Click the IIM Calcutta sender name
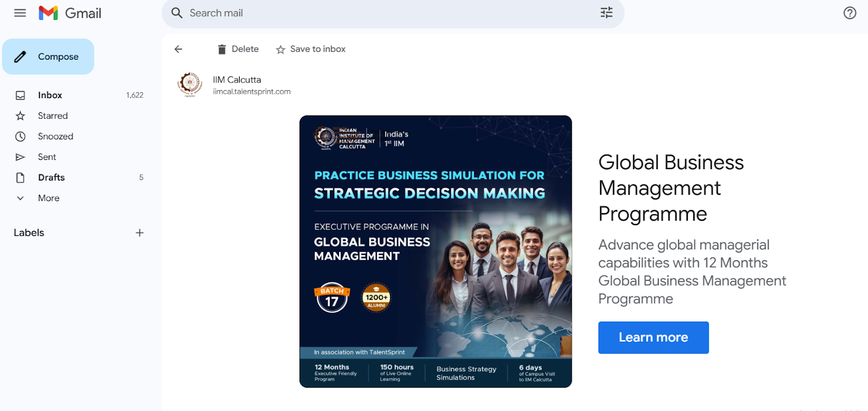The image size is (868, 411). tap(237, 80)
